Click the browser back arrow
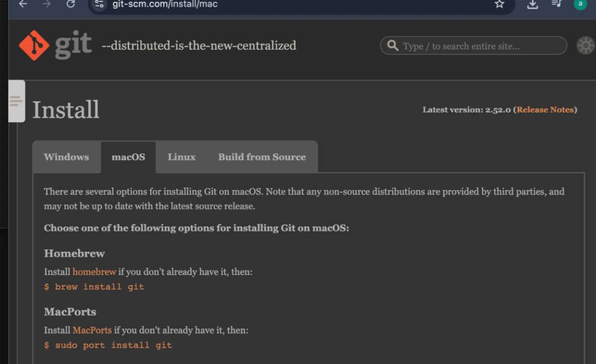The height and width of the screenshot is (364, 596). [x=23, y=4]
